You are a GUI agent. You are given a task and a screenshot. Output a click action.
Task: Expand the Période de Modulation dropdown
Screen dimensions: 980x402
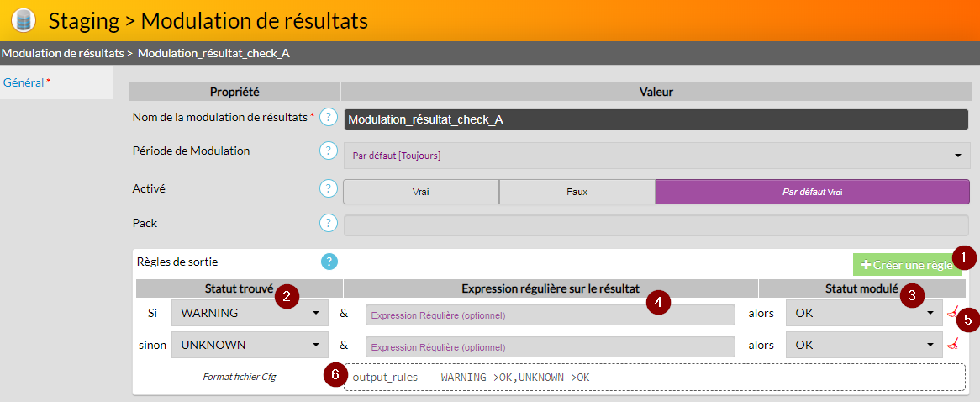click(656, 156)
